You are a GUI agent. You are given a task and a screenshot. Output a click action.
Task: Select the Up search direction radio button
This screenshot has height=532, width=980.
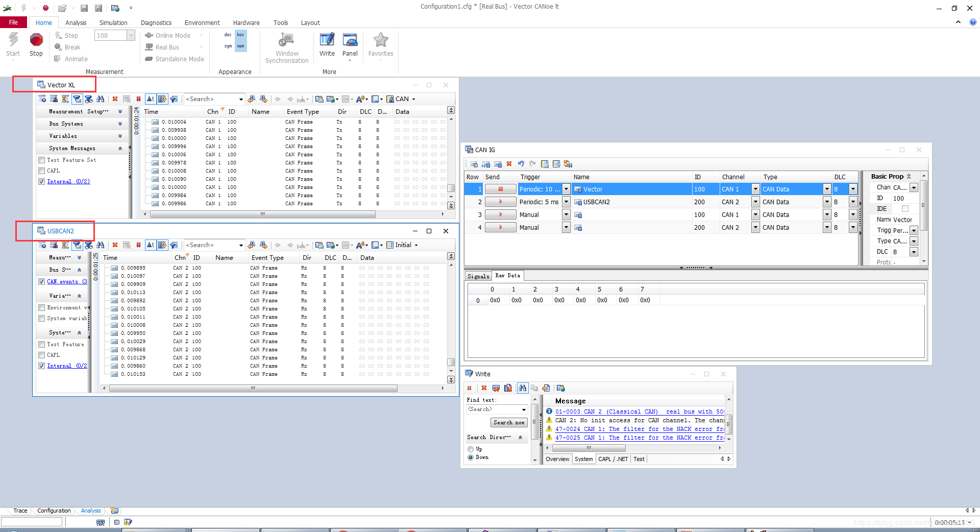click(471, 449)
